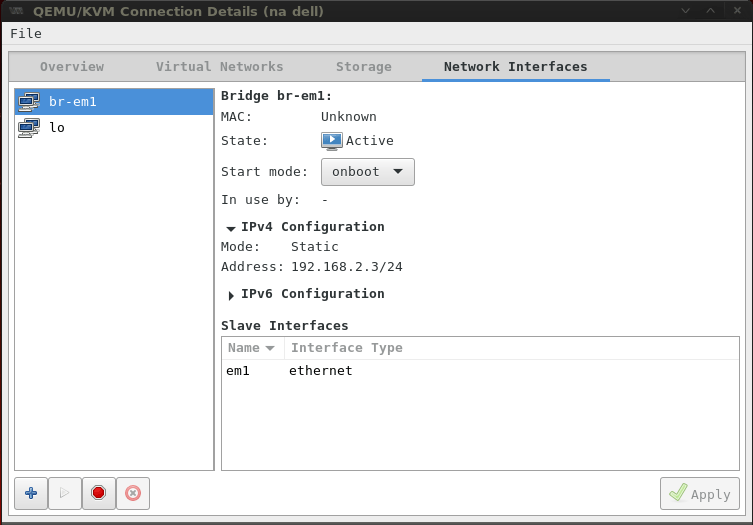The width and height of the screenshot is (753, 525).
Task: Click the Active state monitor icon
Action: [x=332, y=141]
